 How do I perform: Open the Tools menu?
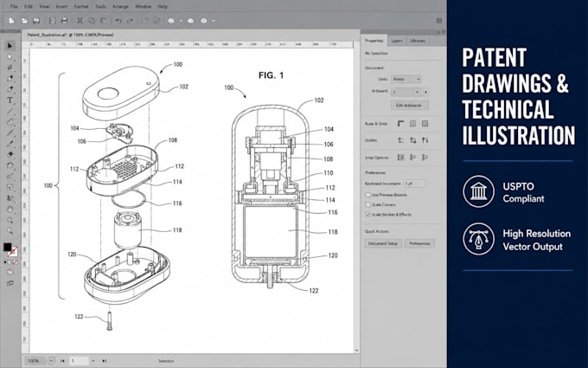[100, 7]
